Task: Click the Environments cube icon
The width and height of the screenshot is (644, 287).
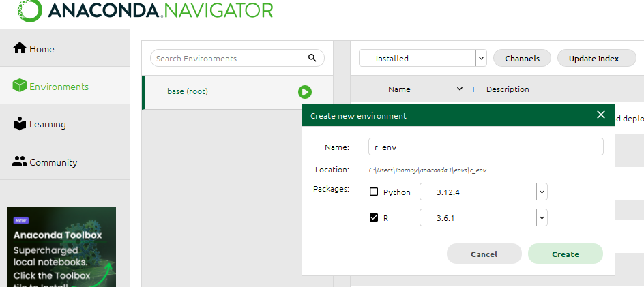Action: (19, 87)
